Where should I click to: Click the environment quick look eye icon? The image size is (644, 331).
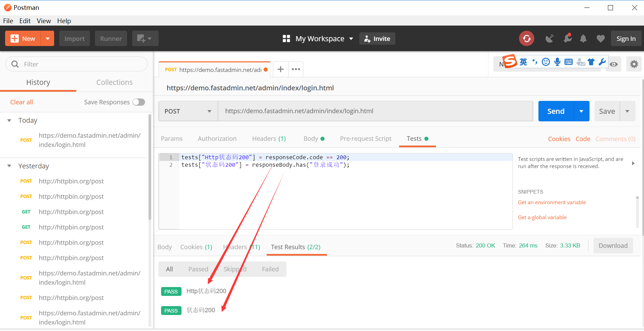point(614,64)
